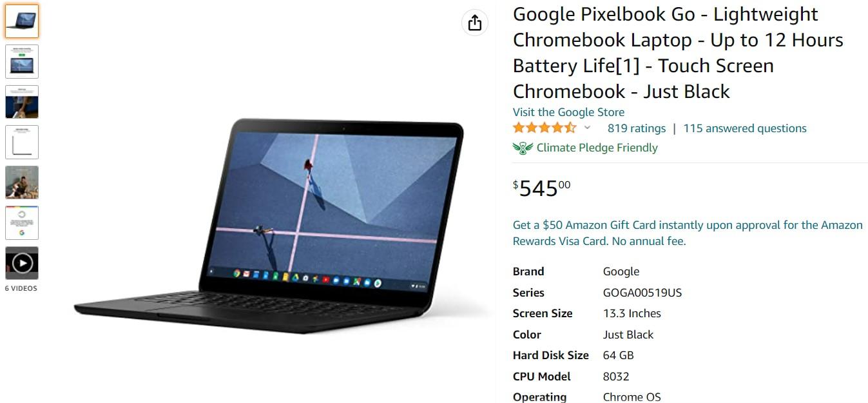The height and width of the screenshot is (403, 868).
Task: Expand the ratings breakdown via the chevron
Action: click(587, 129)
